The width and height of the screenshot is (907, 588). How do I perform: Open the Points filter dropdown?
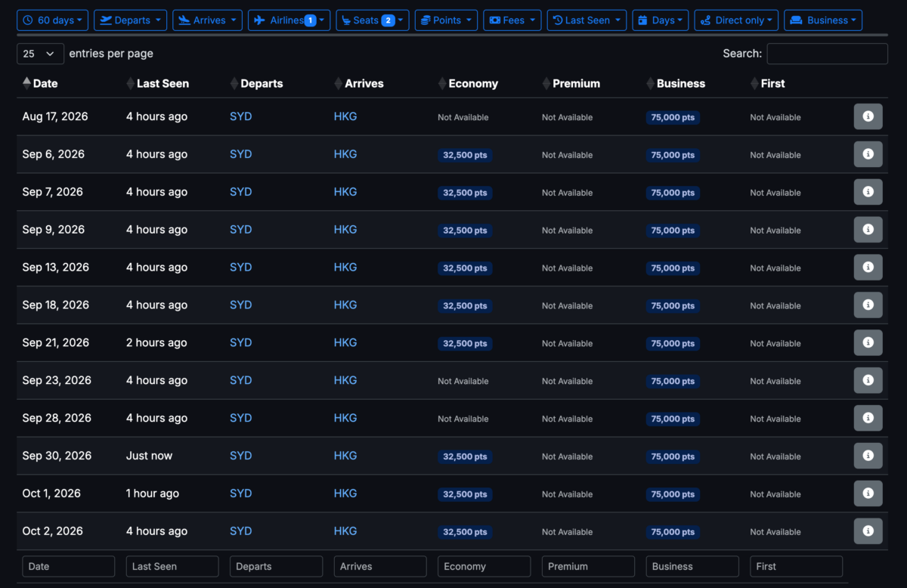tap(446, 20)
